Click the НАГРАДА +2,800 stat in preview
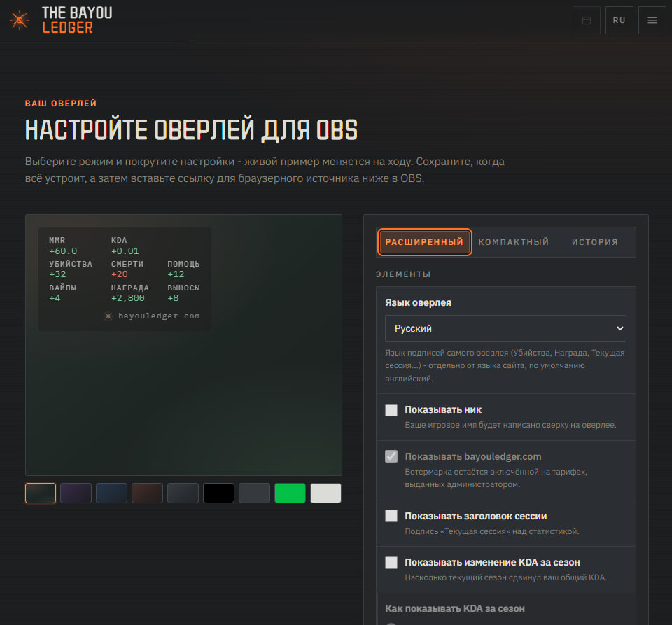The height and width of the screenshot is (625, 672). coord(130,293)
